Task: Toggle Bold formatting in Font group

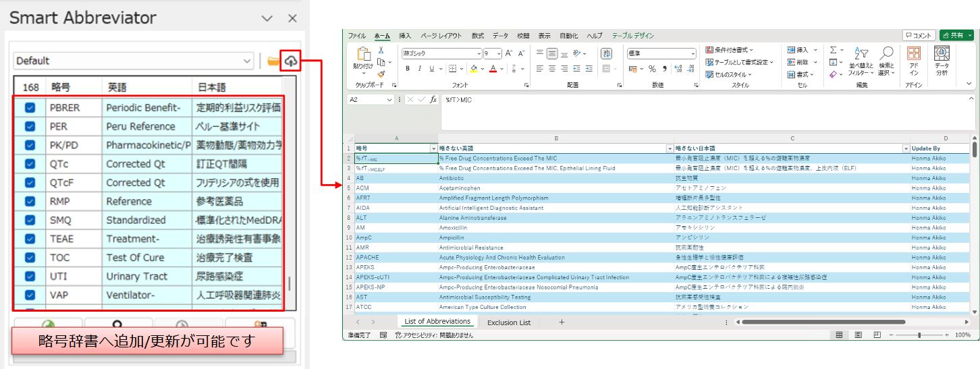Action: 408,68
